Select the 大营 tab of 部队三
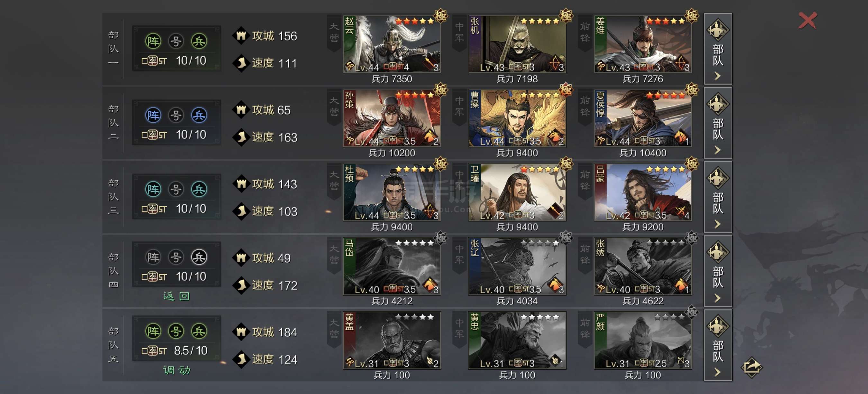Screen dimensions: 868x394 (x=334, y=182)
